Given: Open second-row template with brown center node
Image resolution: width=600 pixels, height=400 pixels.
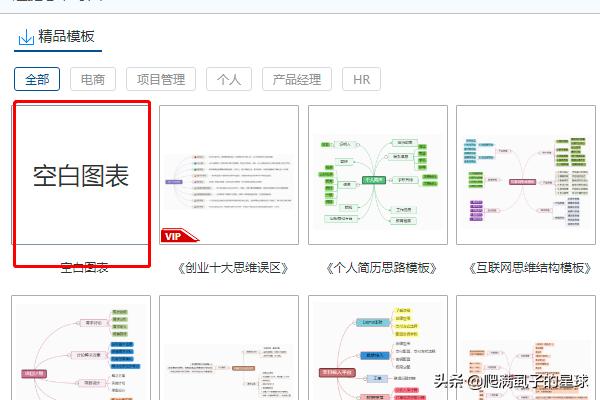Looking at the screenshot, I should pyautogui.click(x=229, y=348).
